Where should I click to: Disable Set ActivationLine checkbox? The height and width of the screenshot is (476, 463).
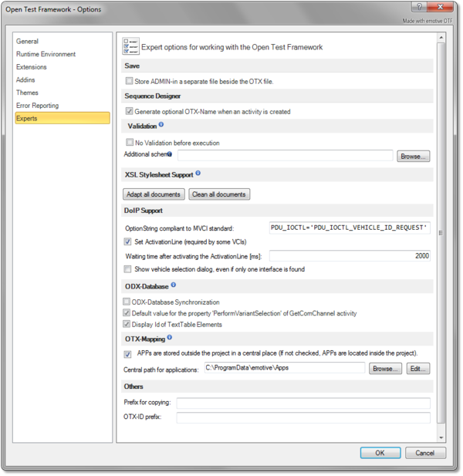coord(128,241)
